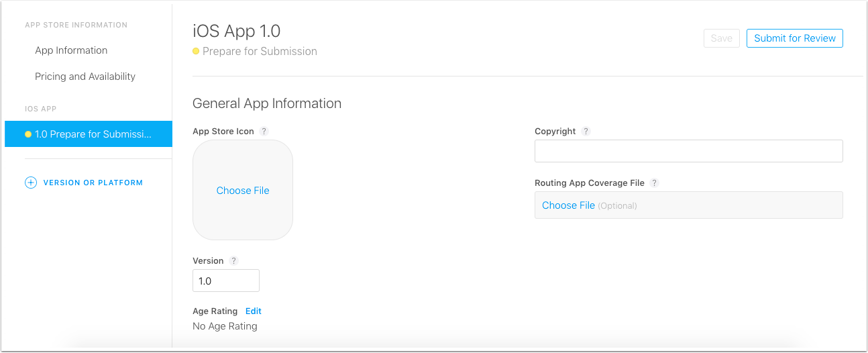868x353 pixels.
Task: Open help icon next to Copyright
Action: pos(586,132)
